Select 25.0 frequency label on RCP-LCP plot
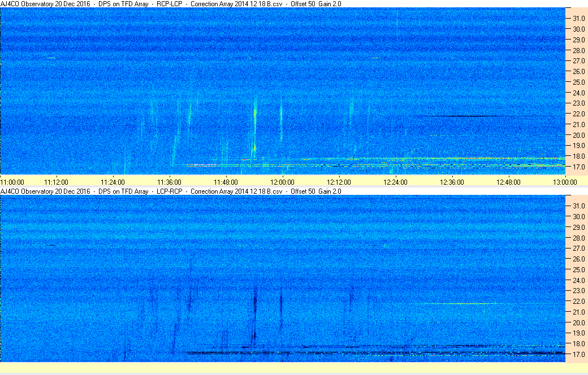 coord(578,82)
